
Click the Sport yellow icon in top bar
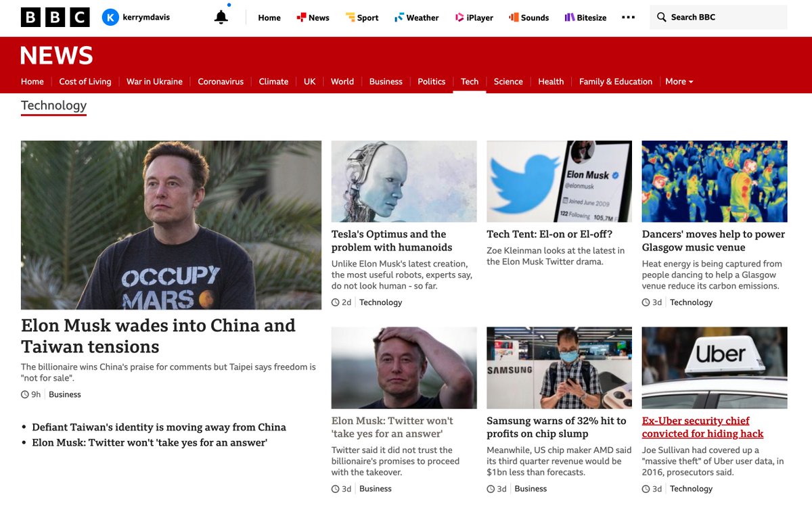[350, 18]
